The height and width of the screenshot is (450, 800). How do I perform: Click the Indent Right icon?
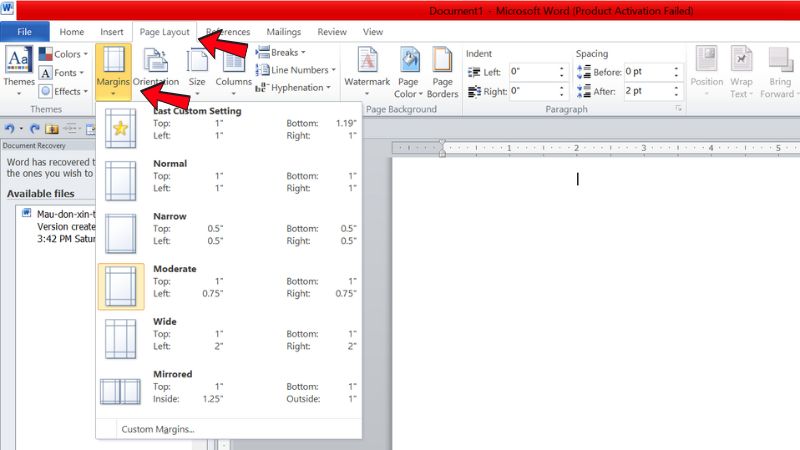tap(473, 91)
